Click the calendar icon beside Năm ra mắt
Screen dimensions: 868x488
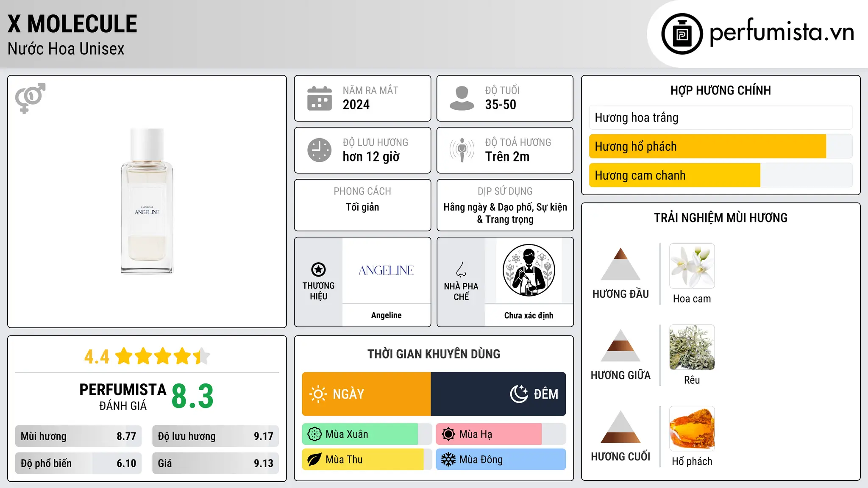[x=320, y=98]
